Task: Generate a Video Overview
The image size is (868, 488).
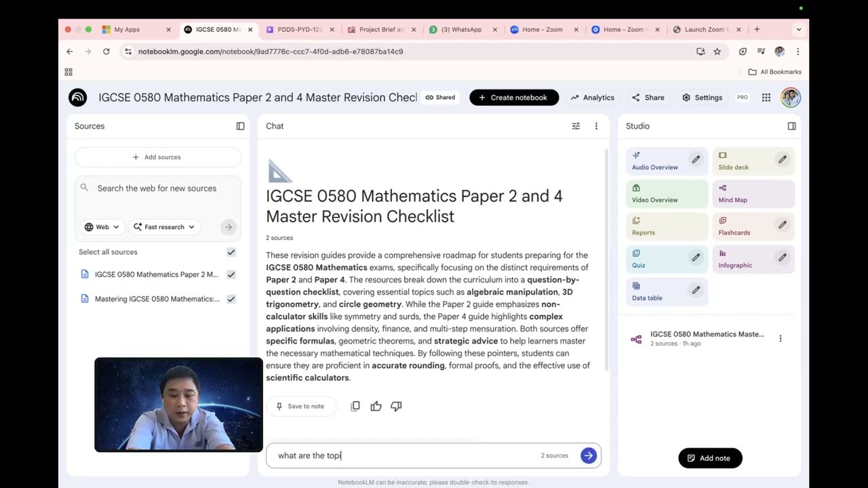Action: (x=667, y=194)
